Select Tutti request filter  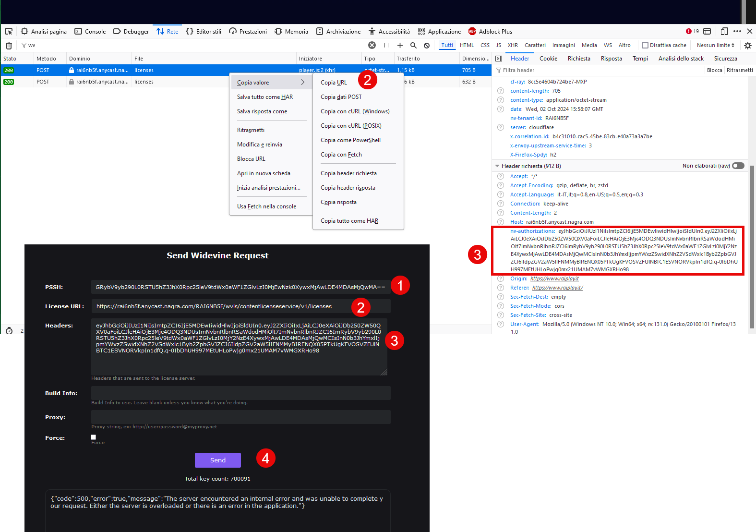447,45
